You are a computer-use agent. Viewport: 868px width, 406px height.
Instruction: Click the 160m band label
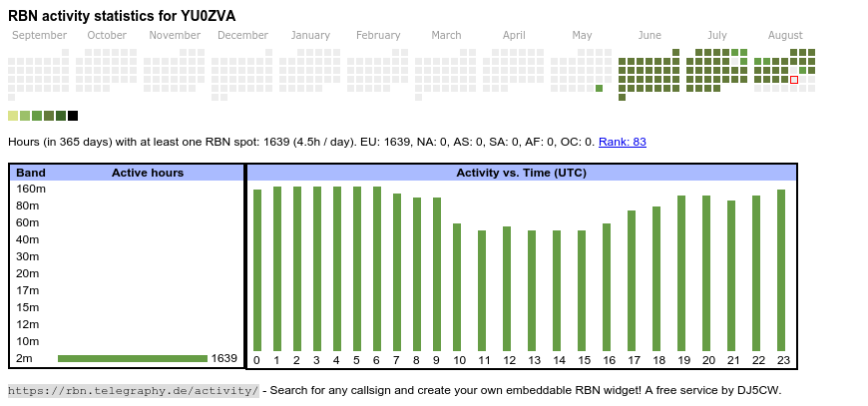tap(31, 189)
